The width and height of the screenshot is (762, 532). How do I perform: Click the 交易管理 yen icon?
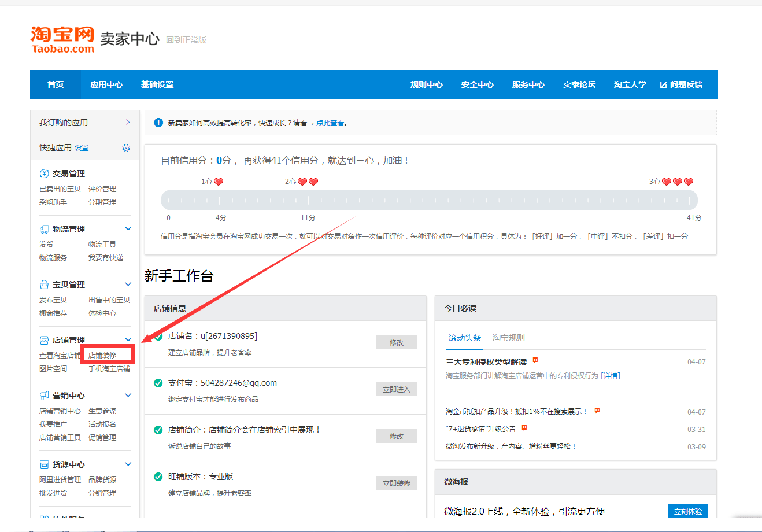44,173
